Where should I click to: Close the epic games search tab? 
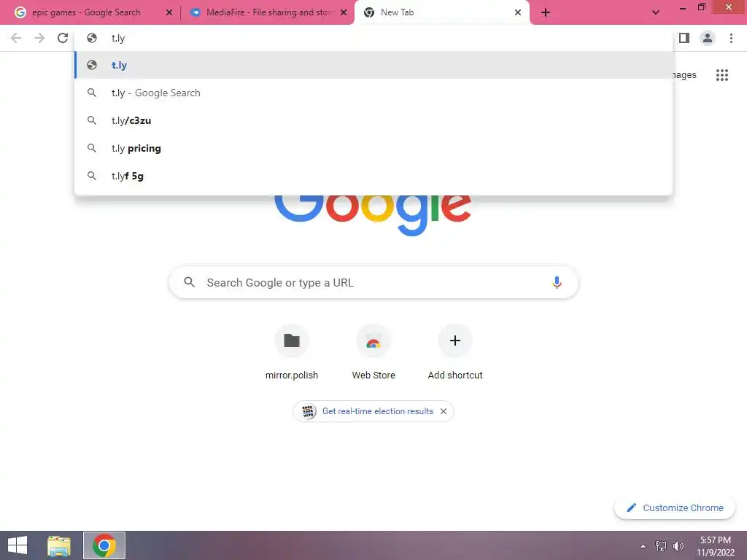(169, 12)
